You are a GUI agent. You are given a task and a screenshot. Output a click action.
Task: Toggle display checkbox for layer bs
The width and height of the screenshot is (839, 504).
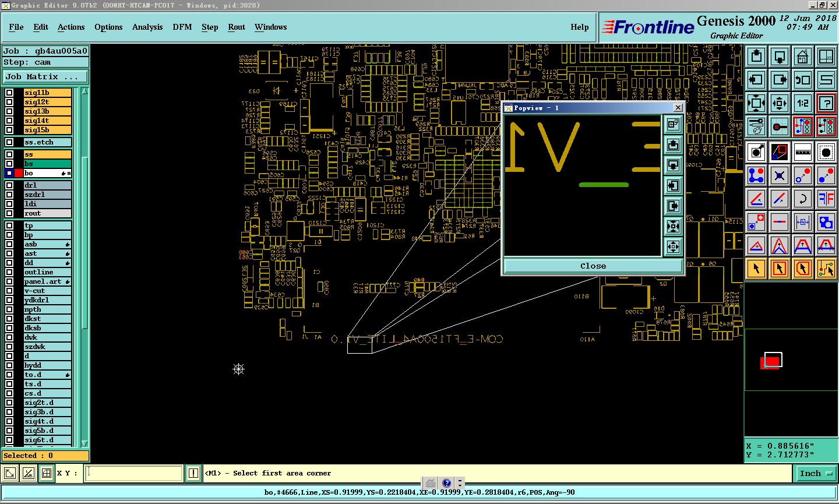point(9,164)
